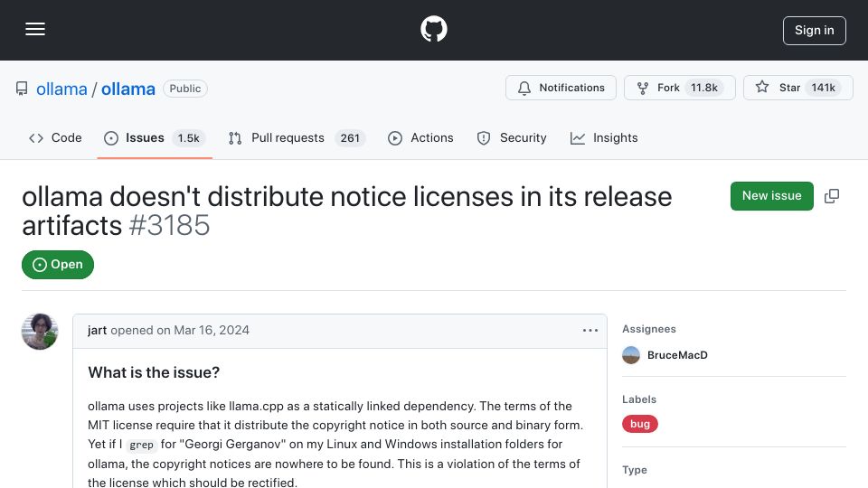
Task: Click the green New issue button
Action: click(771, 196)
